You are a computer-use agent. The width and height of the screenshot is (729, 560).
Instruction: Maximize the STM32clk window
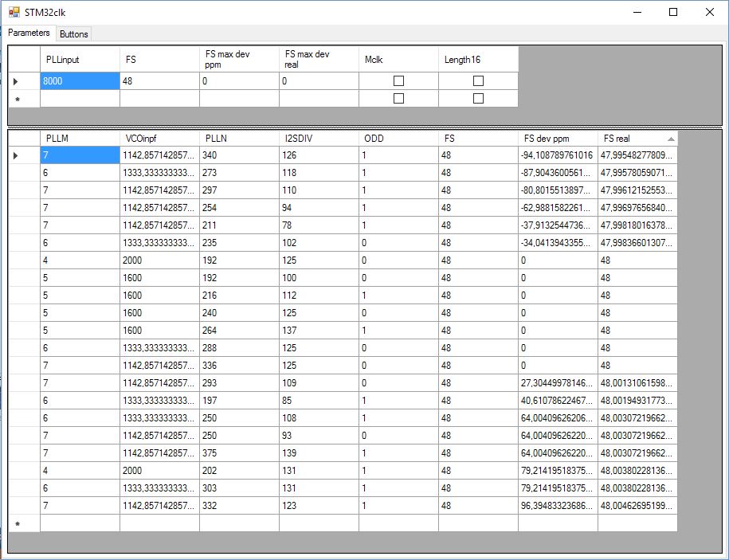tap(673, 12)
